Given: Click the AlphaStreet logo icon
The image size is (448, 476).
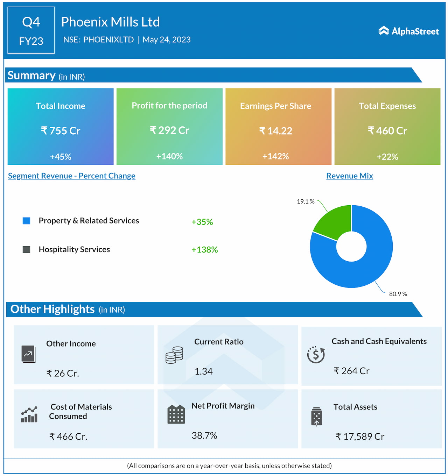Looking at the screenshot, I should click(x=384, y=31).
